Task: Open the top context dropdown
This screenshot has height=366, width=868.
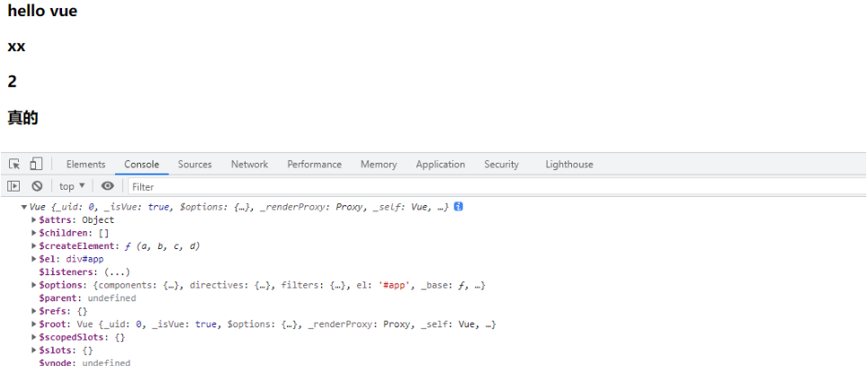Action: 72,186
